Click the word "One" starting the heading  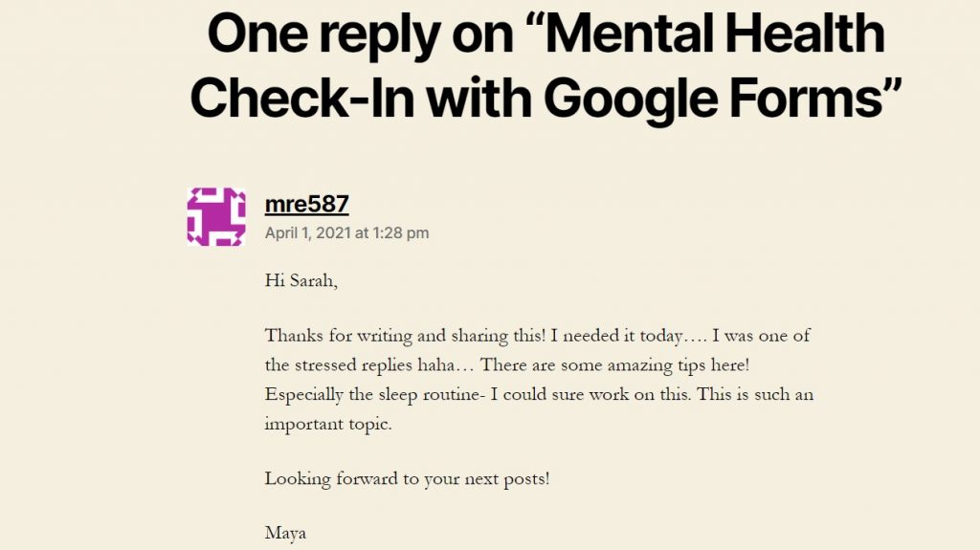[x=256, y=34]
